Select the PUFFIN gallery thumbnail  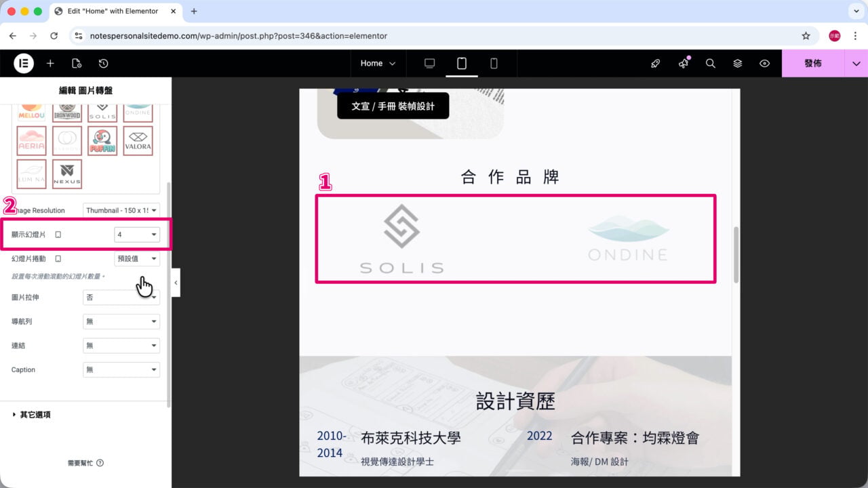point(102,141)
